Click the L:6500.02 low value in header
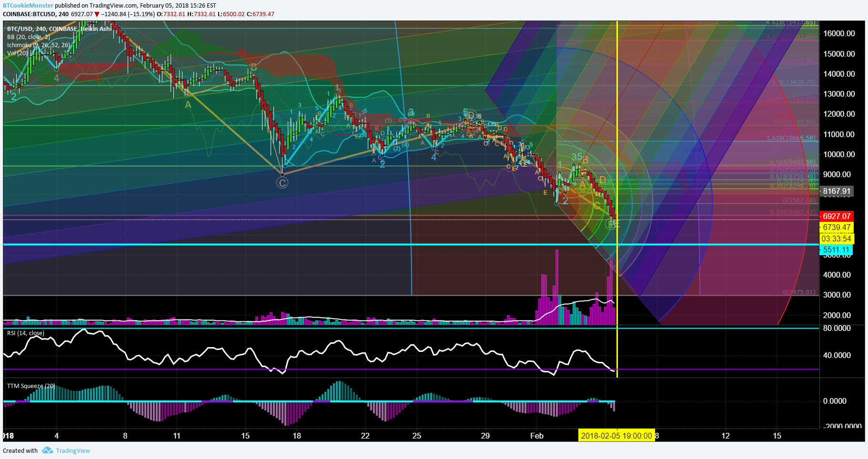The width and height of the screenshot is (868, 459). 231,14
